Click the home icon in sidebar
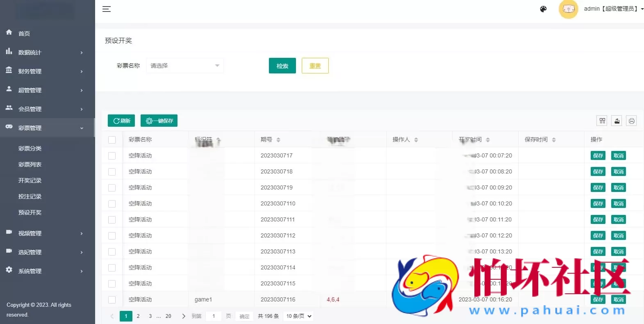644x324 pixels. coord(9,32)
